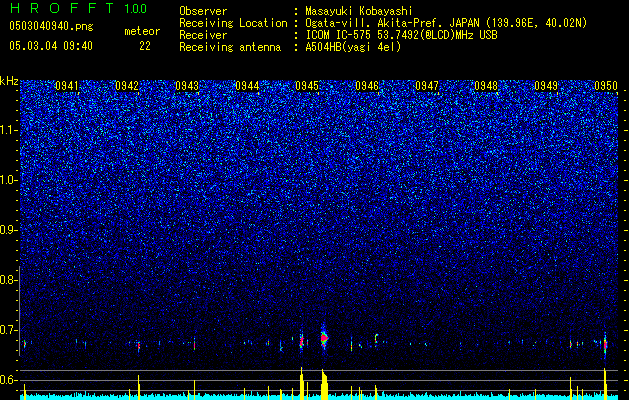Click the Observer label

click(x=203, y=11)
